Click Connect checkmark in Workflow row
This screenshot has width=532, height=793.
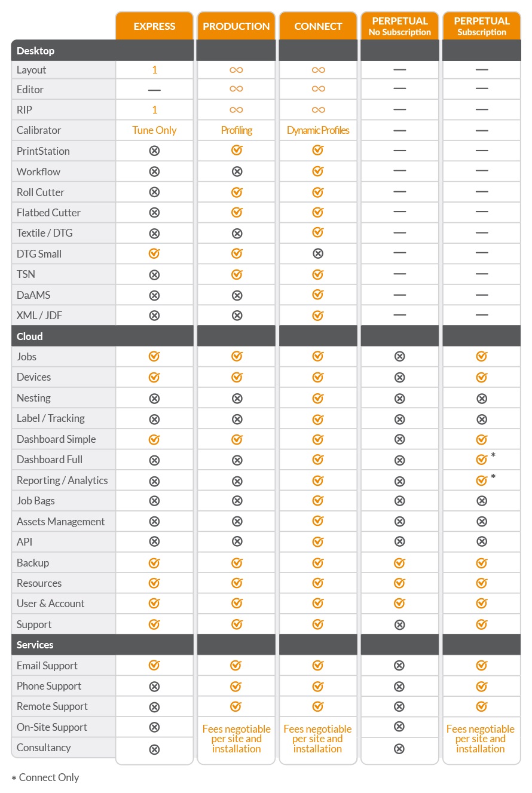[x=318, y=172]
